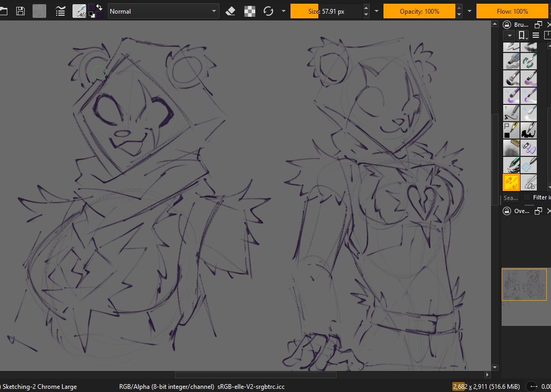
Task: Open the brush editor settings icon
Action: tap(60, 11)
